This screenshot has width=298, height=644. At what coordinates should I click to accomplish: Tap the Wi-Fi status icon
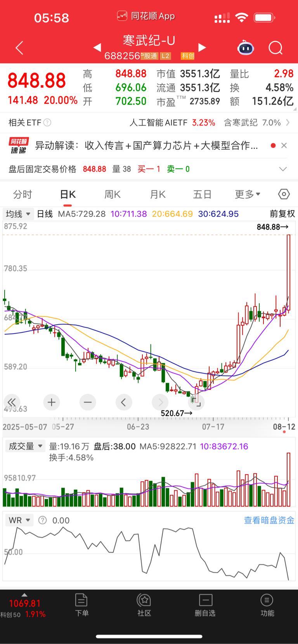[242, 17]
